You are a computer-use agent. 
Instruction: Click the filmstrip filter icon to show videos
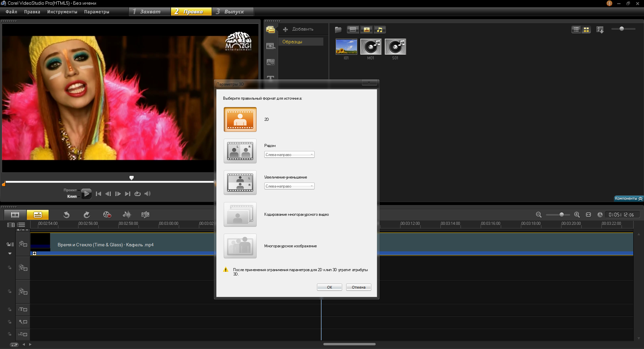(353, 30)
